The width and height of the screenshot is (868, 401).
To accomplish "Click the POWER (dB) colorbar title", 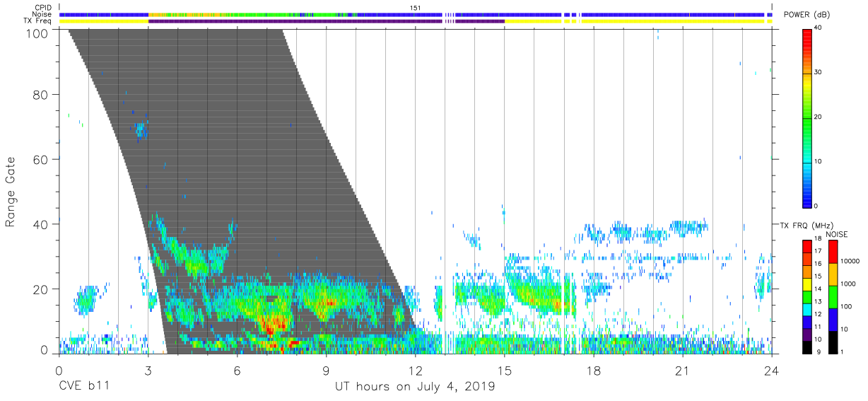I will point(807,15).
